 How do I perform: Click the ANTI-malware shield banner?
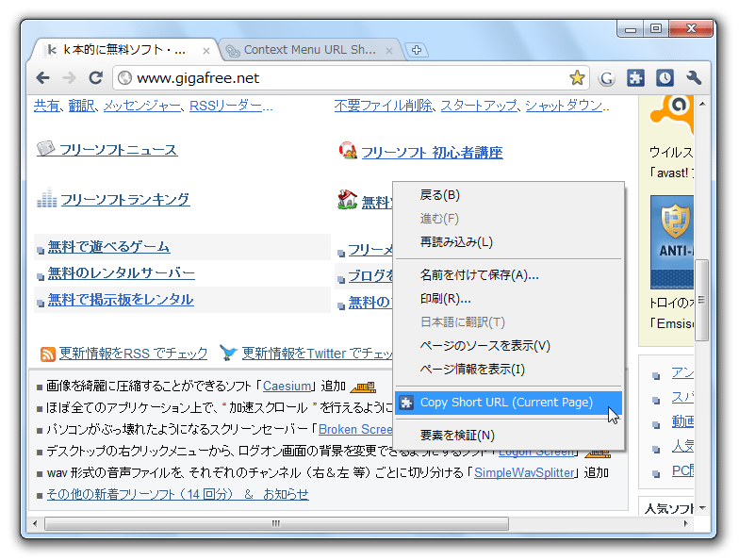coord(671,241)
